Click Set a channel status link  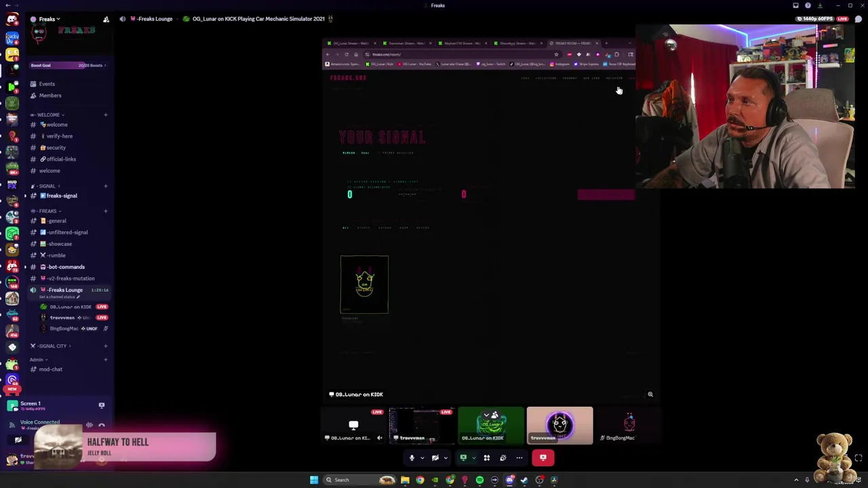[x=59, y=297]
